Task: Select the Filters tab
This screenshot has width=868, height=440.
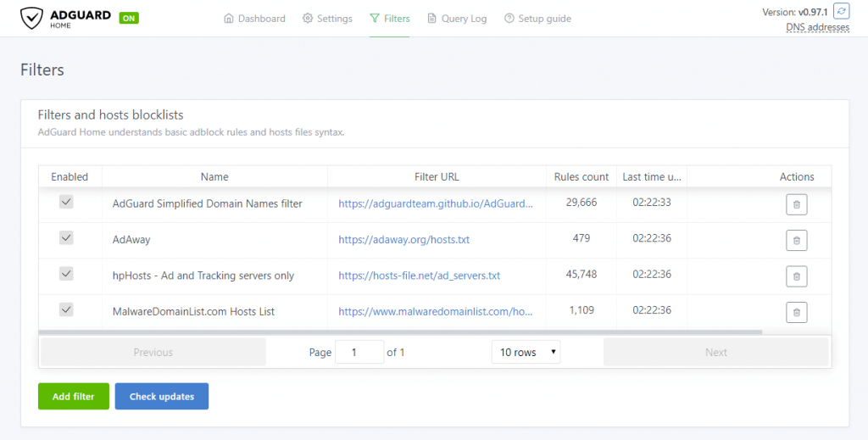Action: click(390, 19)
